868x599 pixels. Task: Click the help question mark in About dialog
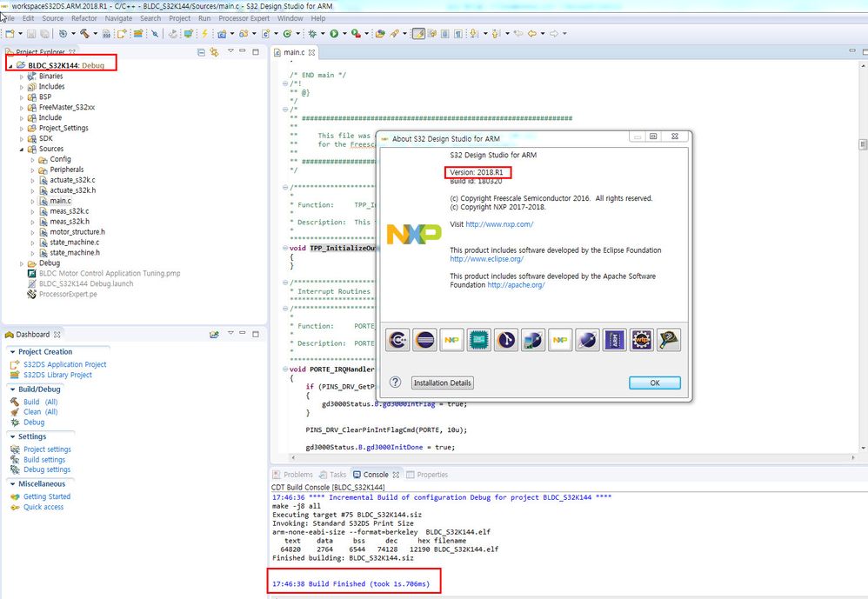pos(395,383)
